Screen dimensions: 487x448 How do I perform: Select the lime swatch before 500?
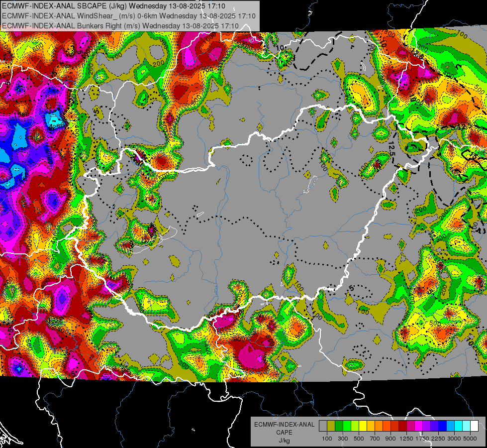point(355,426)
